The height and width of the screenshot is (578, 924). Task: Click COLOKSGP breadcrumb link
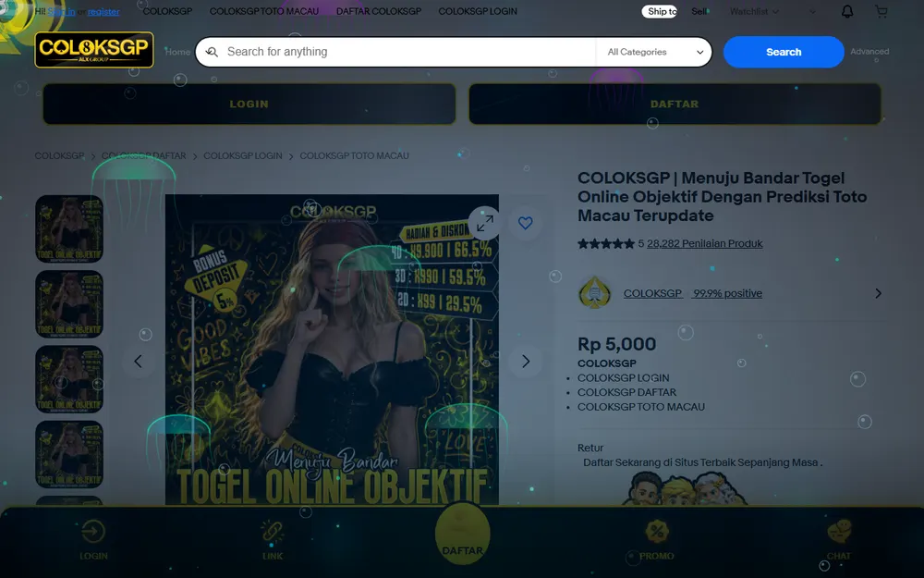coord(59,155)
